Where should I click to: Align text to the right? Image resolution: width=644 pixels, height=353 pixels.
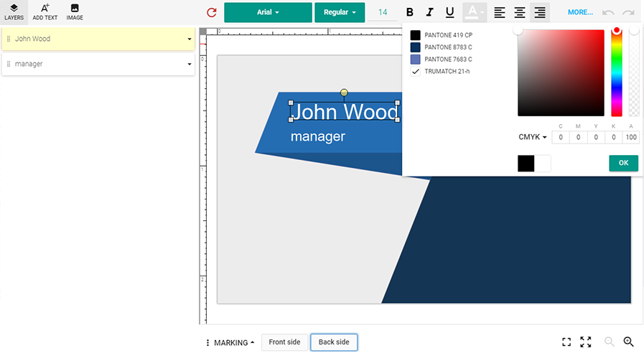click(x=540, y=12)
